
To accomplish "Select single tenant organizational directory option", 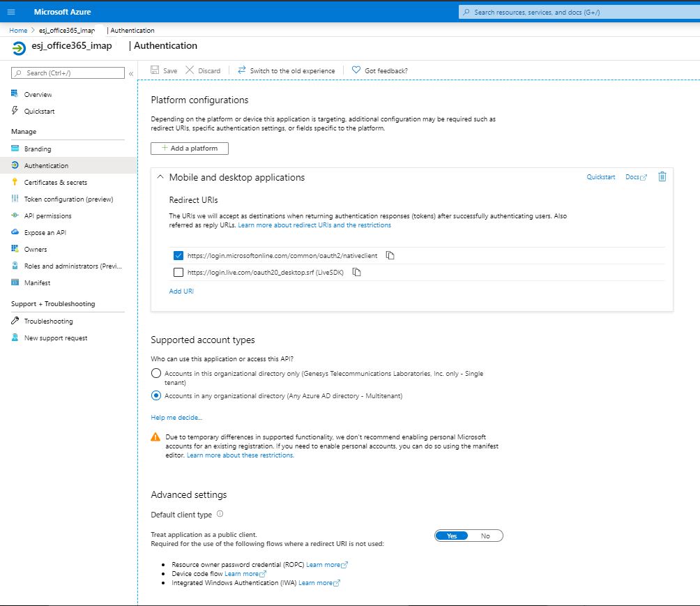I will [156, 374].
